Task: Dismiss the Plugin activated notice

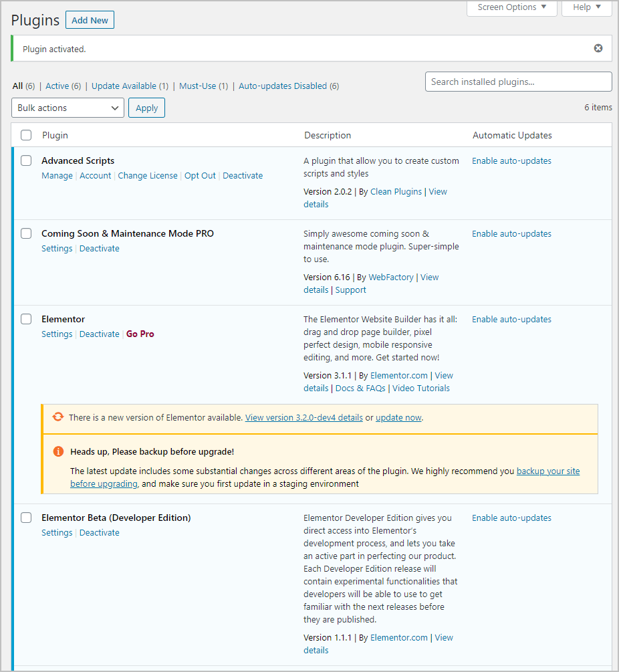Action: point(598,47)
